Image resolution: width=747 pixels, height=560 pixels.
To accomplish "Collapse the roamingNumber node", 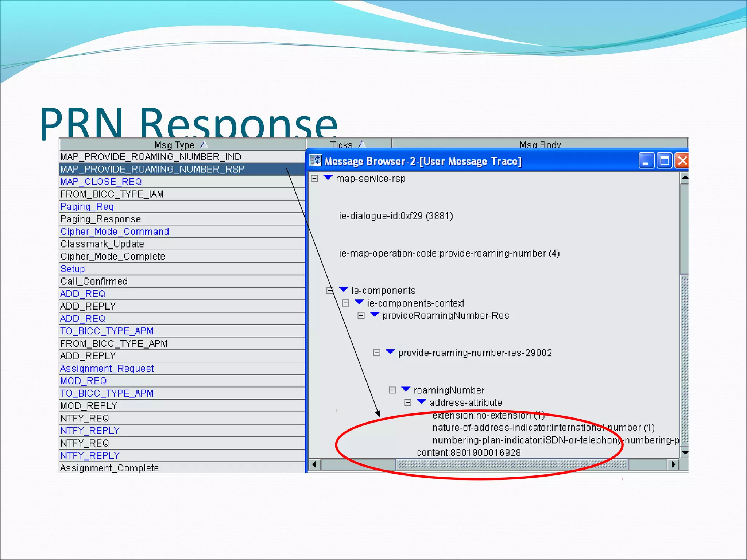I will 392,390.
